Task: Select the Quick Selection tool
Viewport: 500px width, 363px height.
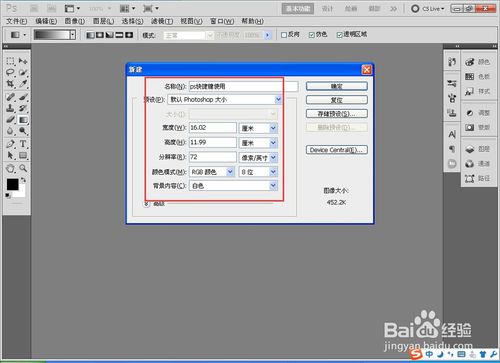Action: click(23, 72)
